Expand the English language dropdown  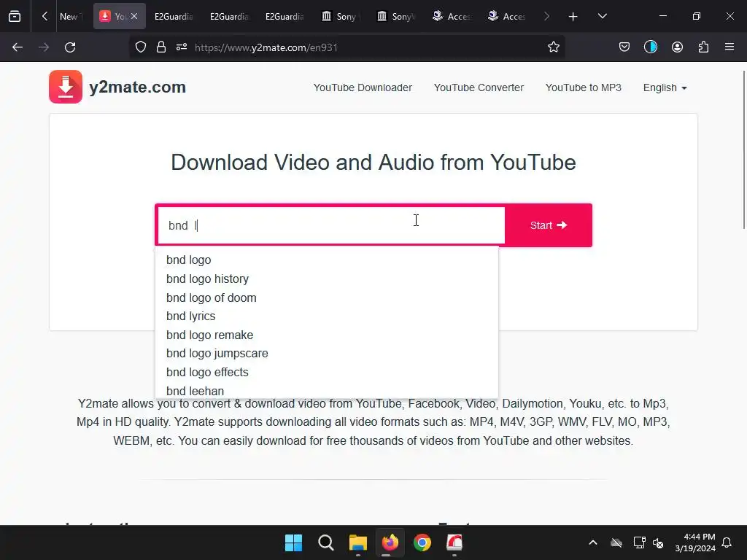pyautogui.click(x=665, y=87)
